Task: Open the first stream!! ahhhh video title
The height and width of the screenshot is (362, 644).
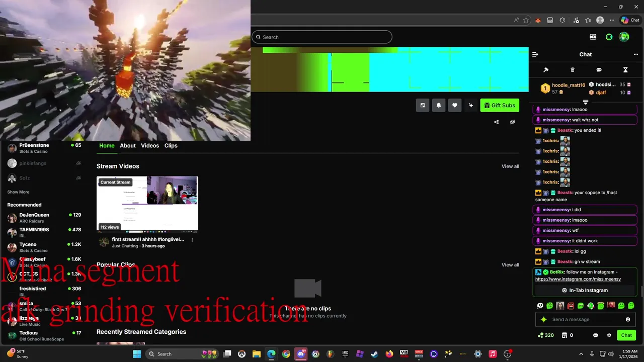Action: tap(148, 239)
